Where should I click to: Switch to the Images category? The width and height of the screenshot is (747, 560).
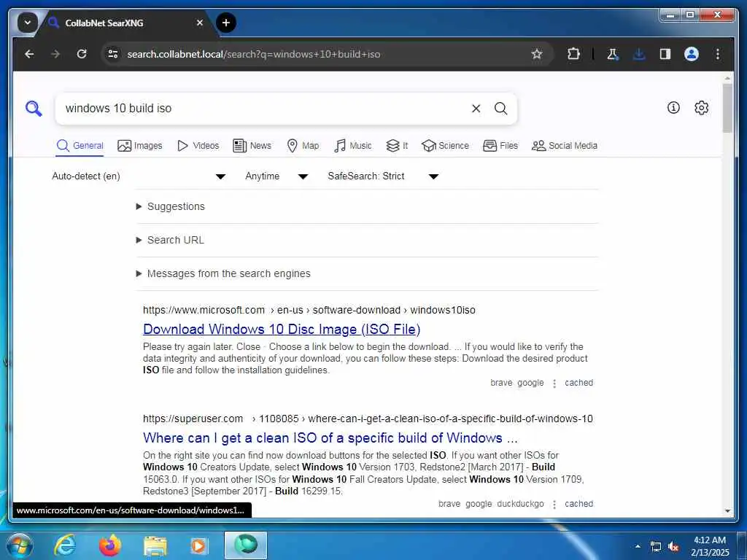coord(140,146)
